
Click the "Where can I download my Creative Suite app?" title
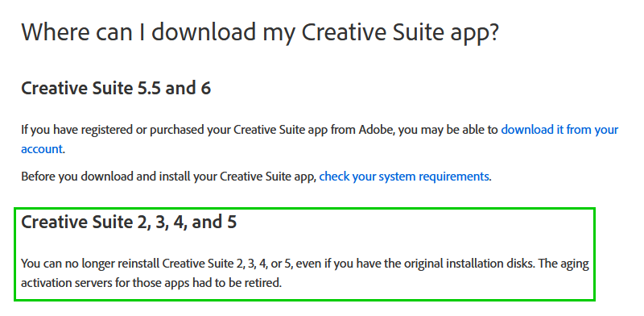(260, 32)
